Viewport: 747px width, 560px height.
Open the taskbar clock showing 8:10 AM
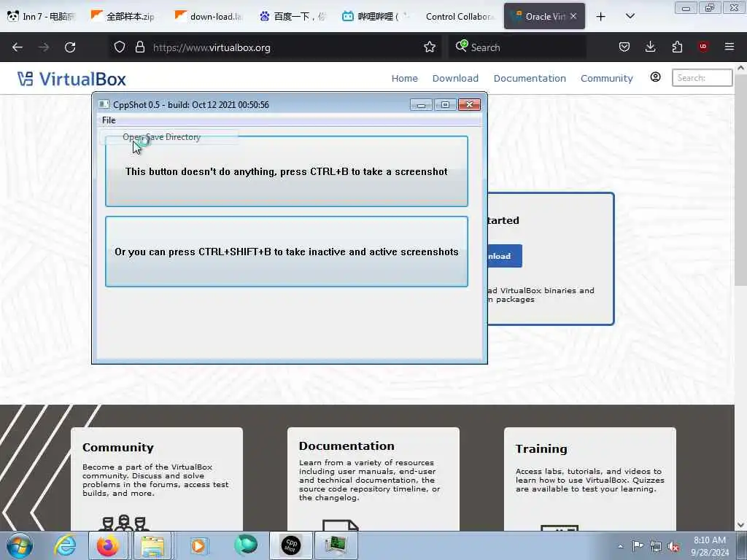pyautogui.click(x=710, y=546)
